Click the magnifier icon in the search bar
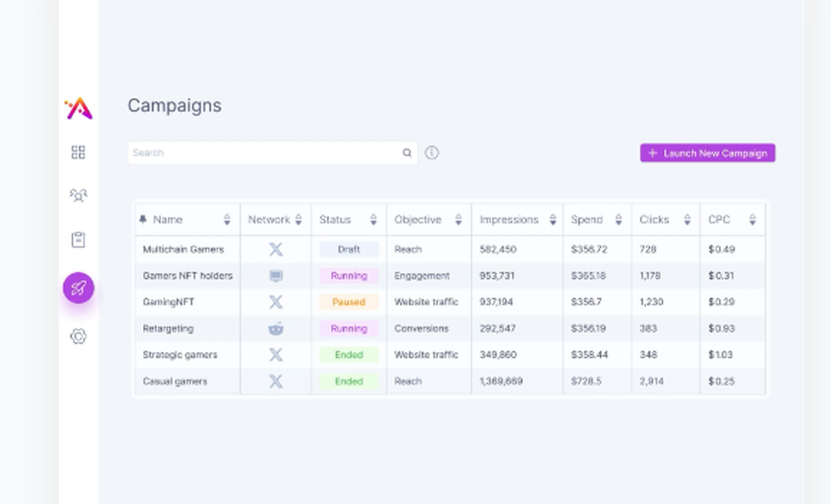Viewport: 831px width, 504px height. coord(406,153)
